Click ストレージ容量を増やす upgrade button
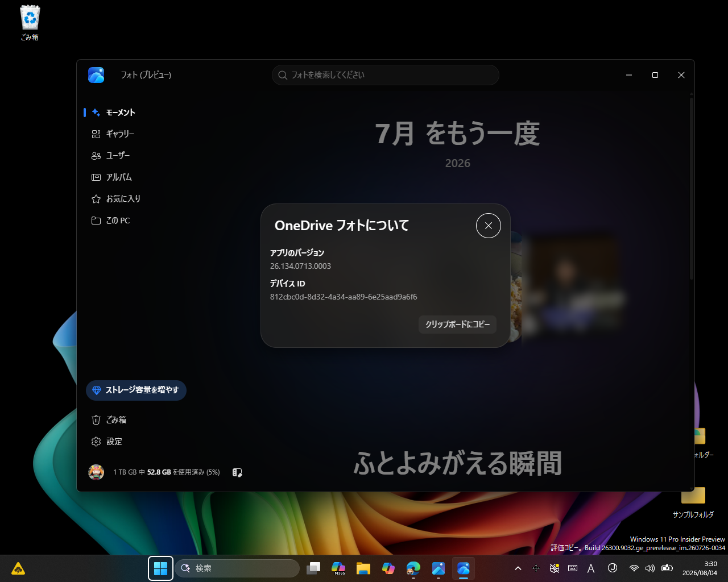 (x=136, y=390)
